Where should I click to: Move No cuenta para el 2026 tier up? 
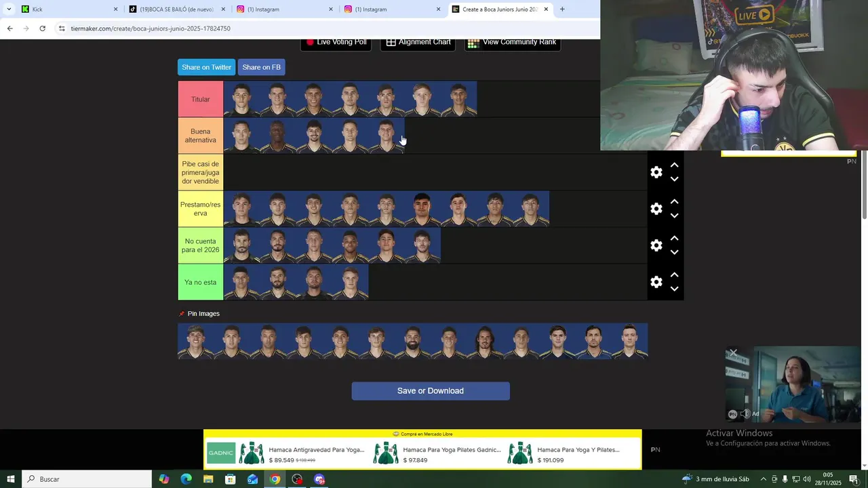tap(674, 238)
